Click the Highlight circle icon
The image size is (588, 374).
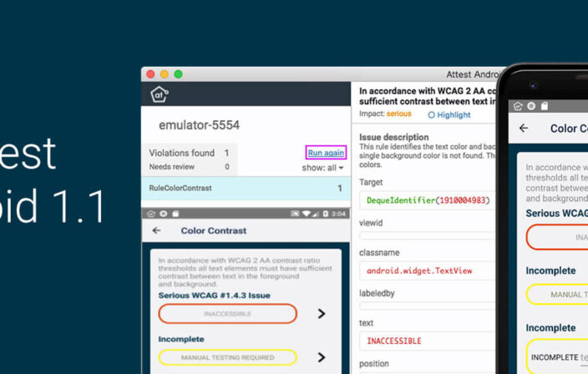coord(431,115)
